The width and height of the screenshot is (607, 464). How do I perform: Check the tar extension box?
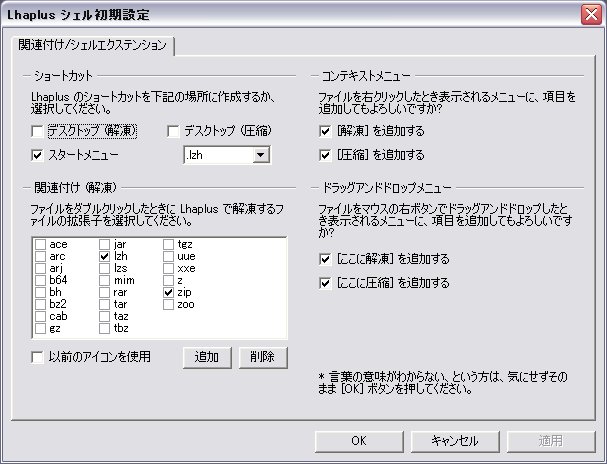coord(104,304)
